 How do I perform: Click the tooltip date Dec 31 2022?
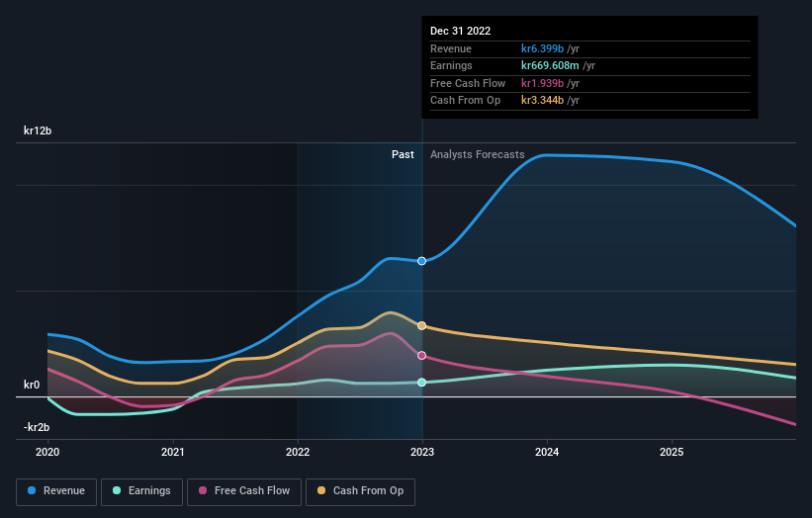[x=460, y=31]
